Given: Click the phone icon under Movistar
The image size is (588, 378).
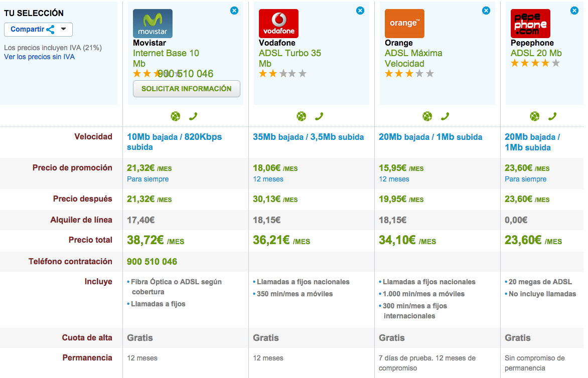Looking at the screenshot, I should (193, 116).
